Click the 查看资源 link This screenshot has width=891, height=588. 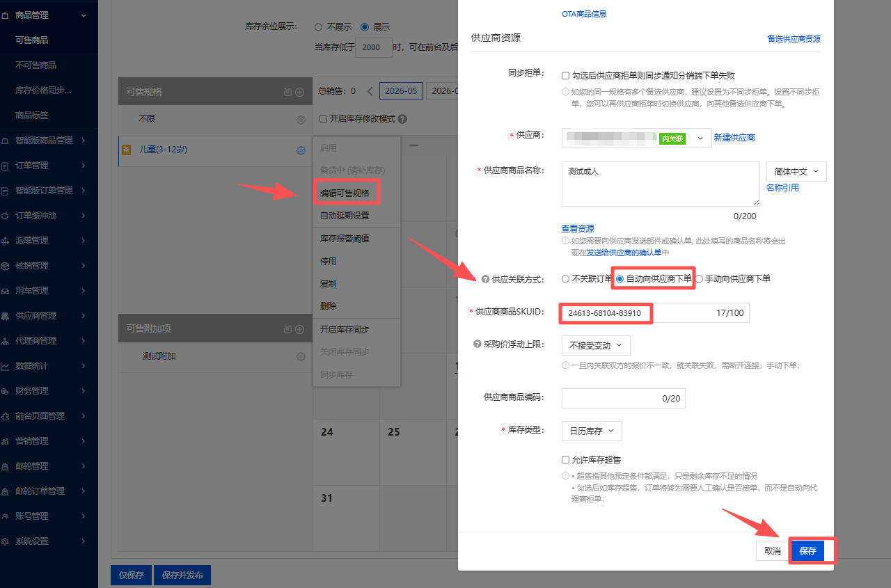(578, 228)
